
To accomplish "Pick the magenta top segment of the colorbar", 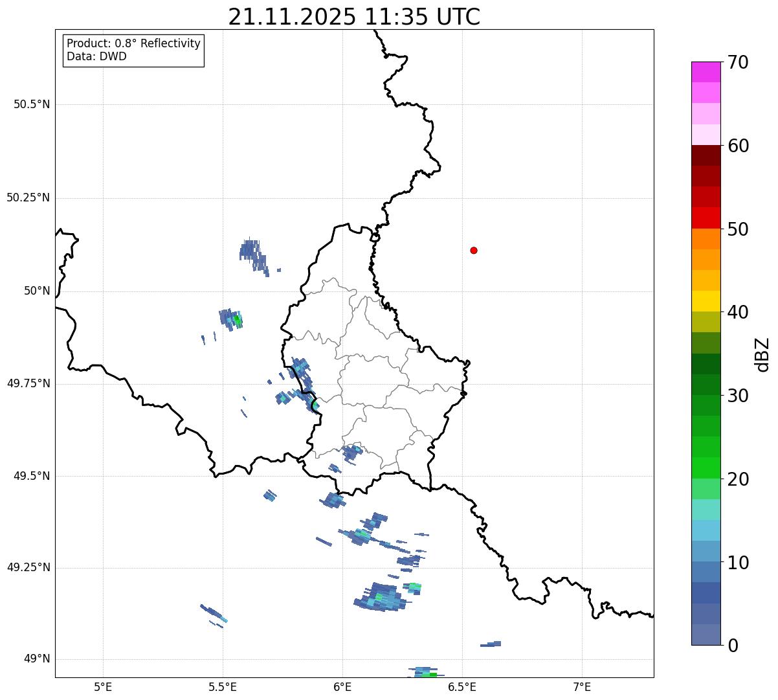I will click(x=706, y=72).
